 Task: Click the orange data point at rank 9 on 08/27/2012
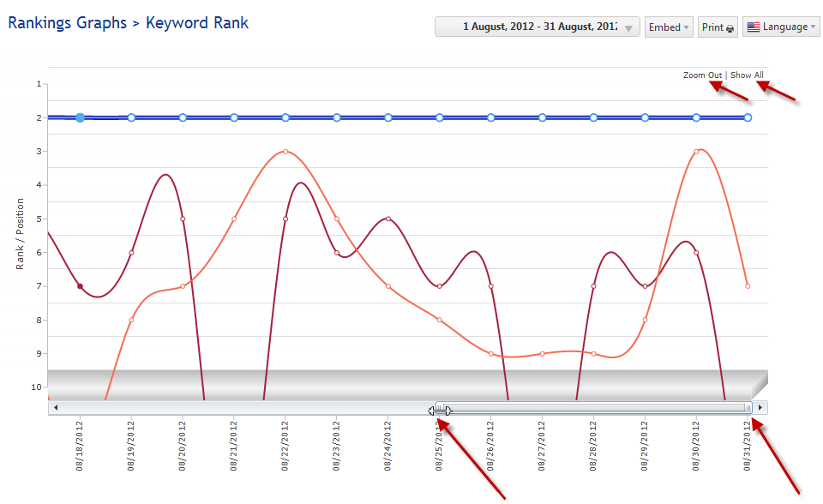(543, 353)
